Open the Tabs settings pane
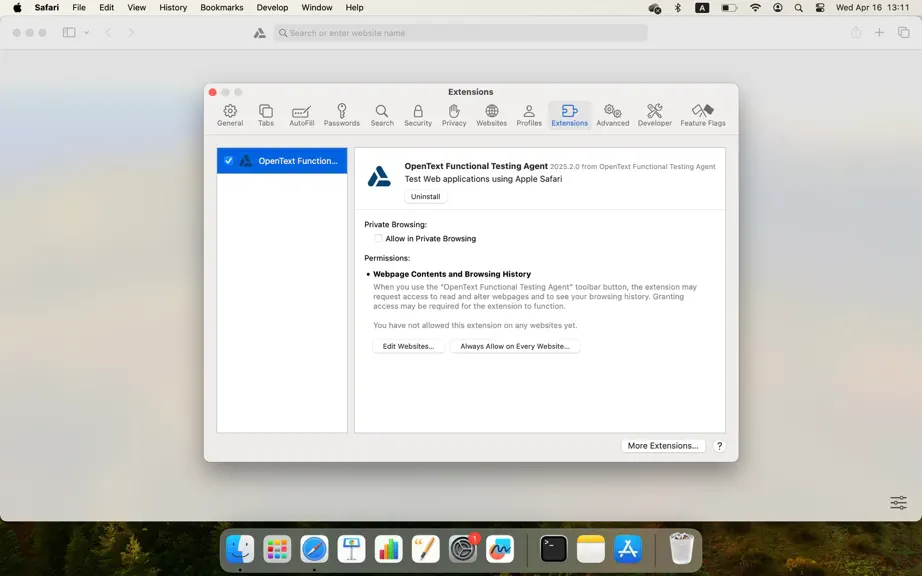Viewport: 922px width, 576px height. 266,115
